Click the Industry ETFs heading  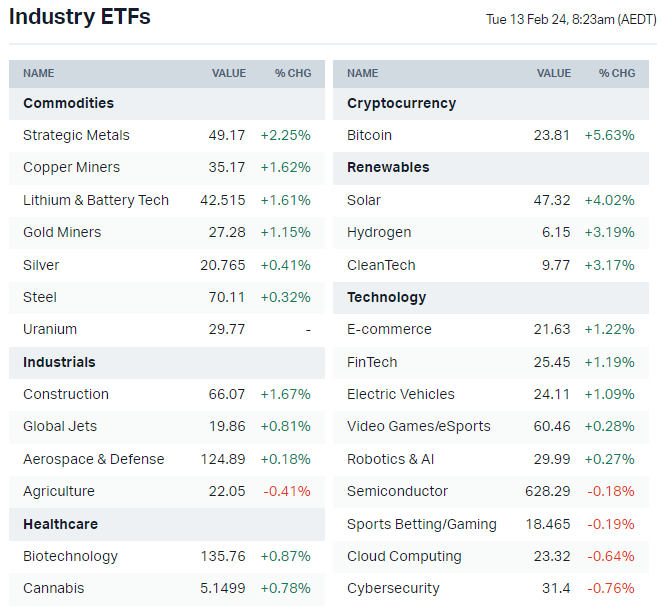point(80,17)
